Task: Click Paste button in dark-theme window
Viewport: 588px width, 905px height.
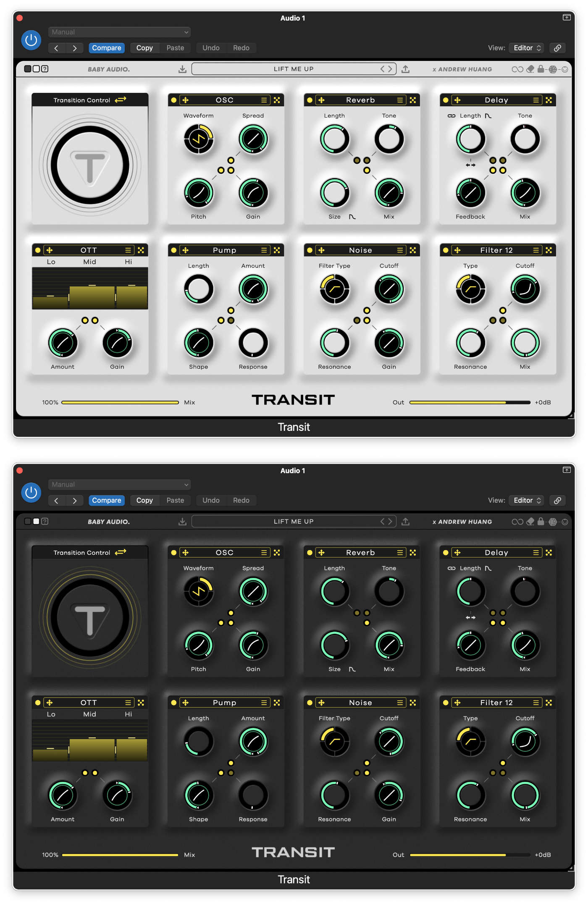Action: coord(175,500)
